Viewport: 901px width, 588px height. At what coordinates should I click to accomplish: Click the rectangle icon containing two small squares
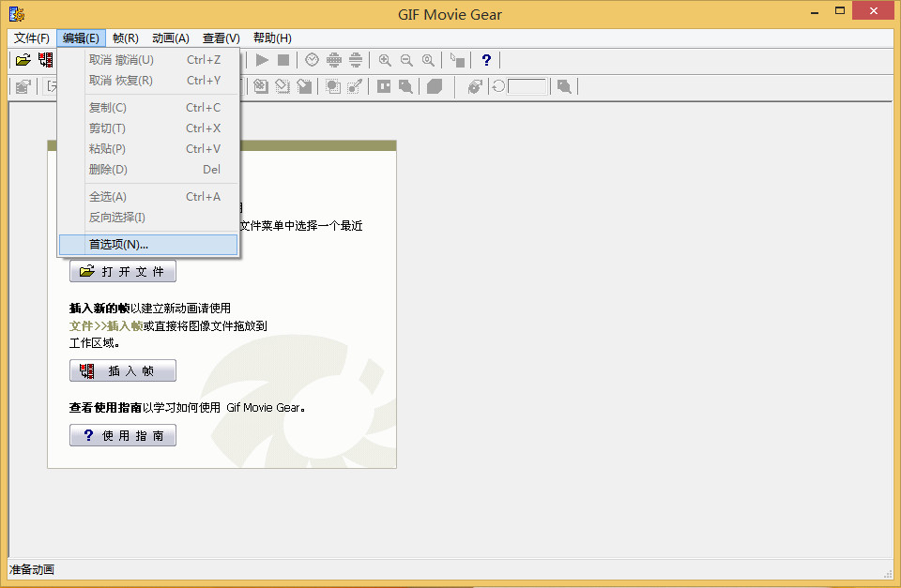384,86
